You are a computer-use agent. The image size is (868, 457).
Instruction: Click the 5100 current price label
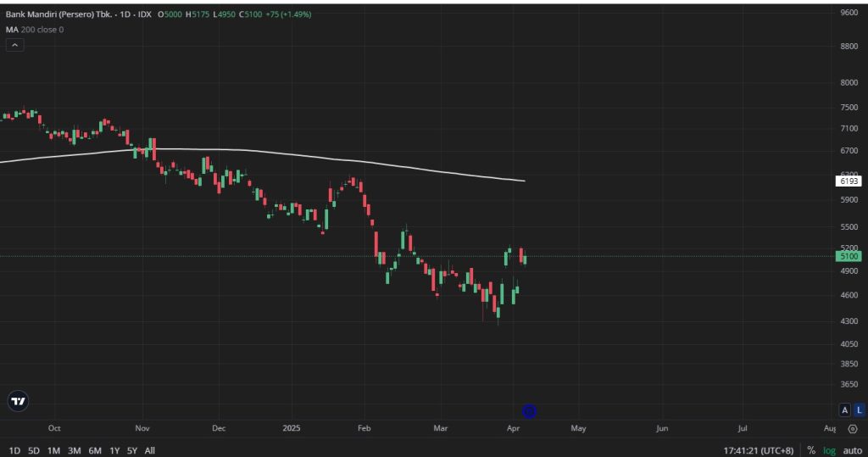click(x=849, y=256)
